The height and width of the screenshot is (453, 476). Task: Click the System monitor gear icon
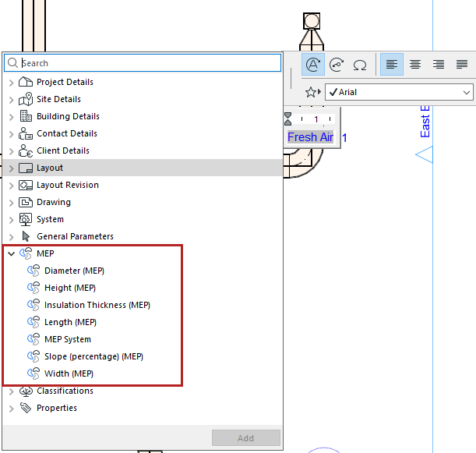tap(26, 219)
